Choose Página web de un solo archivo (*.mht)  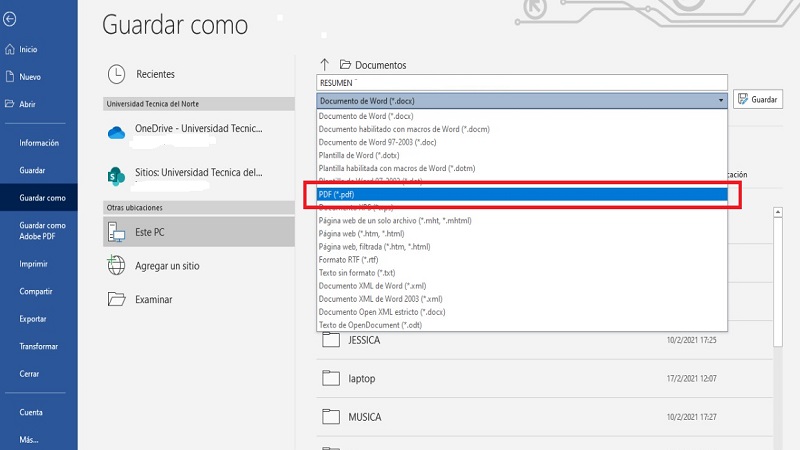coord(521,220)
